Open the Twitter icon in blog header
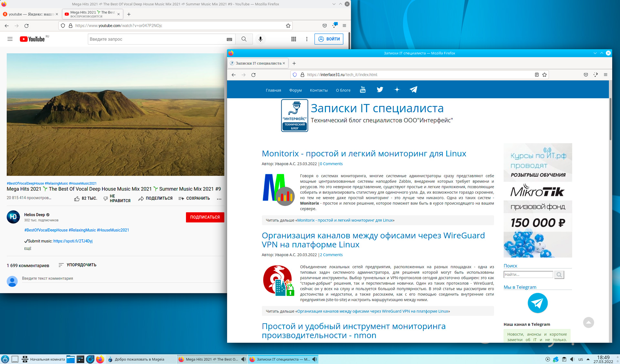This screenshot has height=364, width=620. coord(380,90)
